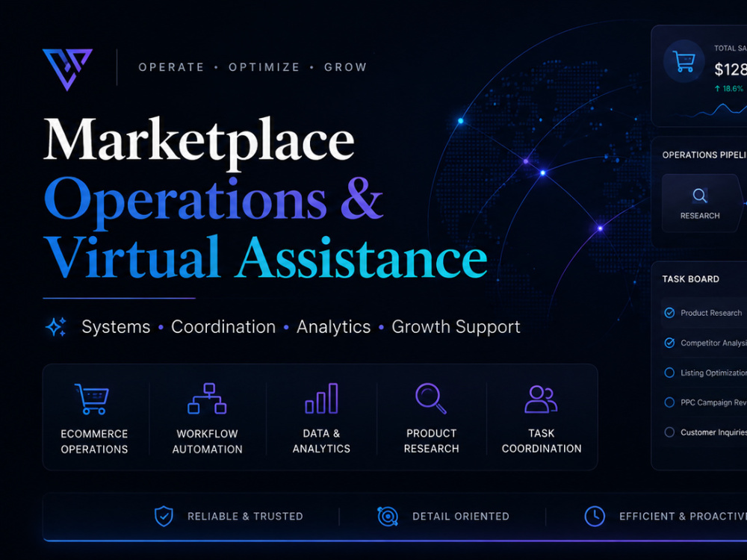The width and height of the screenshot is (747, 560).
Task: Click the Virtual Assistance headline
Action: pyautogui.click(x=265, y=258)
